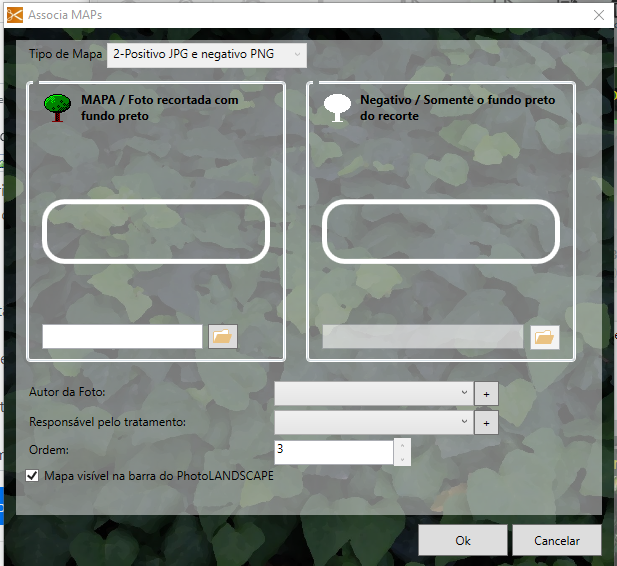The width and height of the screenshot is (617, 566).
Task: Open folder browser for Negativo file
Action: (544, 337)
